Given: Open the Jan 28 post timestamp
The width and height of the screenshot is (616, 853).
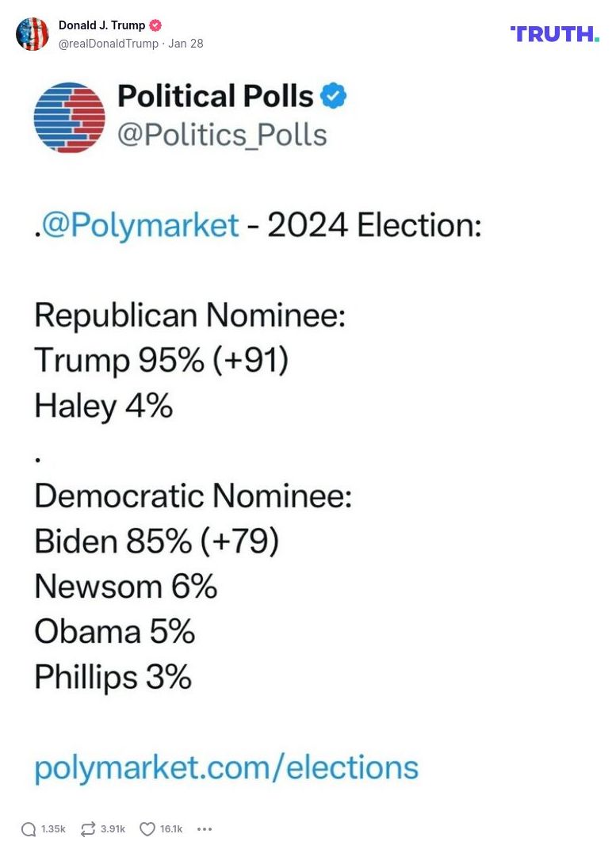Looking at the screenshot, I should tap(186, 44).
